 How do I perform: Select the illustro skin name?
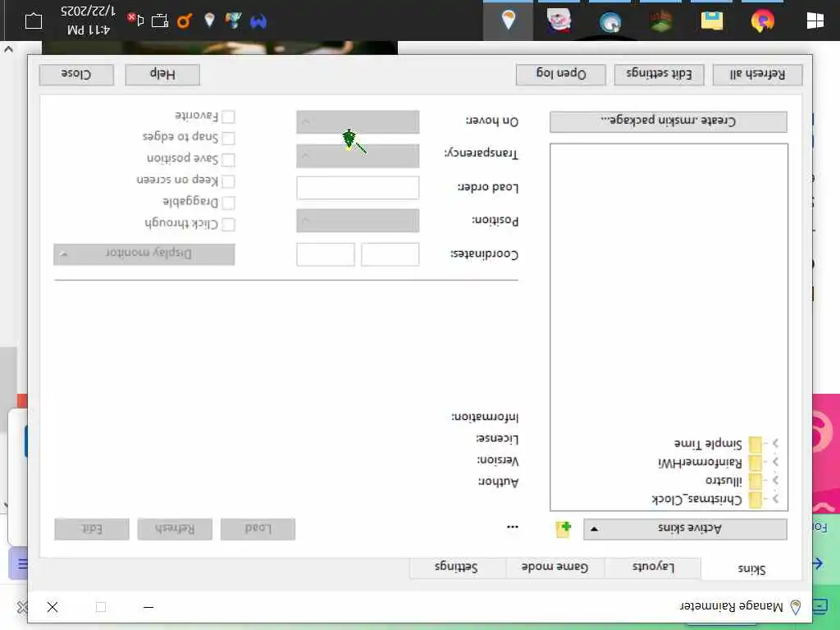coord(724,481)
